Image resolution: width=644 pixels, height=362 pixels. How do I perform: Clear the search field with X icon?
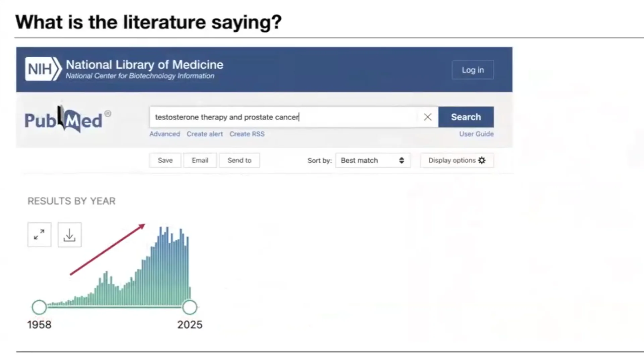pyautogui.click(x=427, y=117)
